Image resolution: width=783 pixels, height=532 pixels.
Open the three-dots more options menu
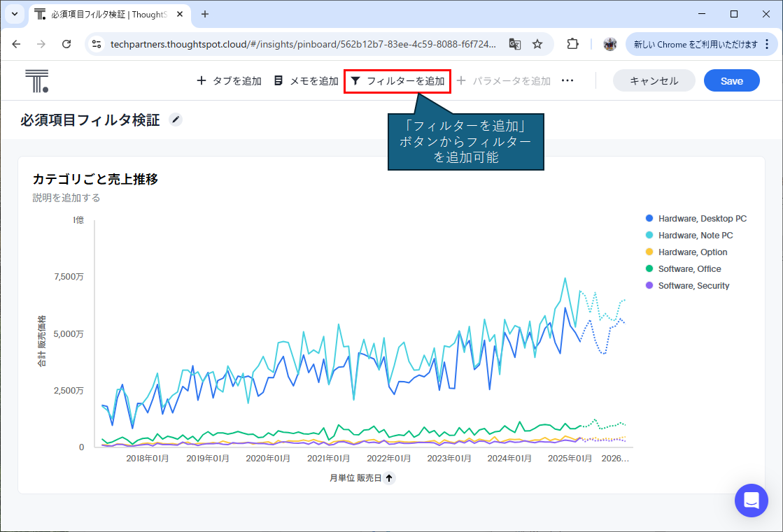[x=567, y=81]
